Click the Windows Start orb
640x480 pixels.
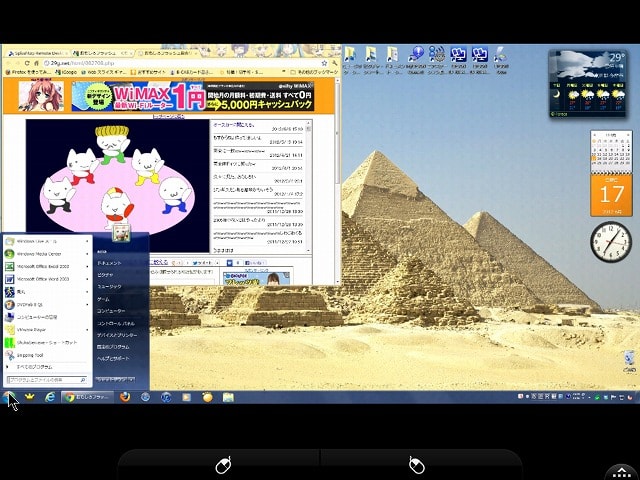click(x=8, y=397)
